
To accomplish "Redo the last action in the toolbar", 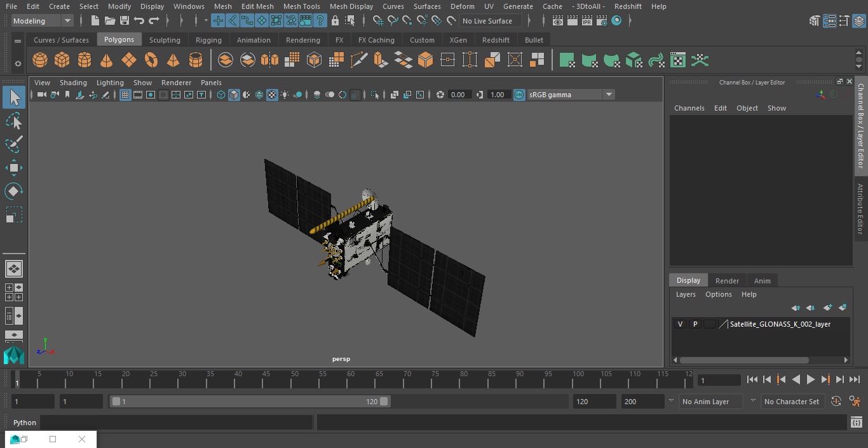I will [x=154, y=21].
